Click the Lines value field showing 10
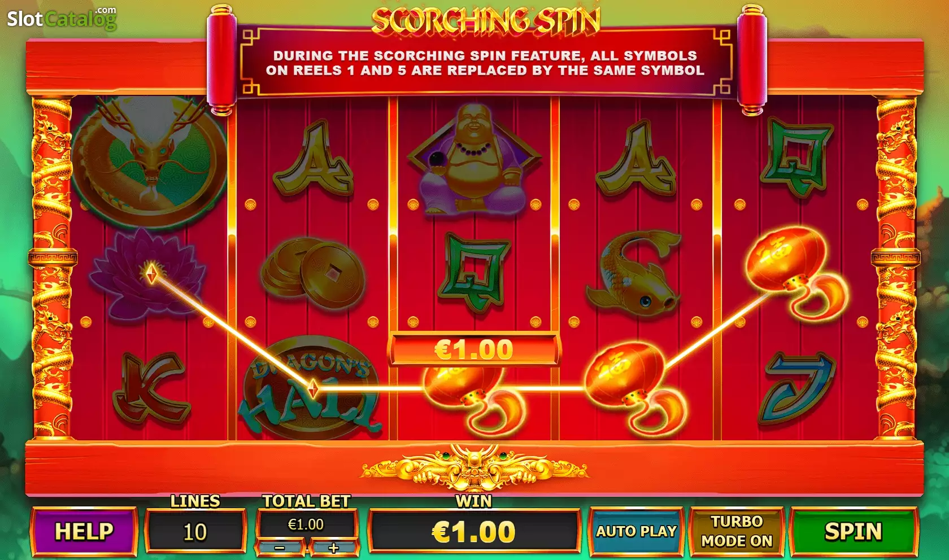 pos(195,531)
